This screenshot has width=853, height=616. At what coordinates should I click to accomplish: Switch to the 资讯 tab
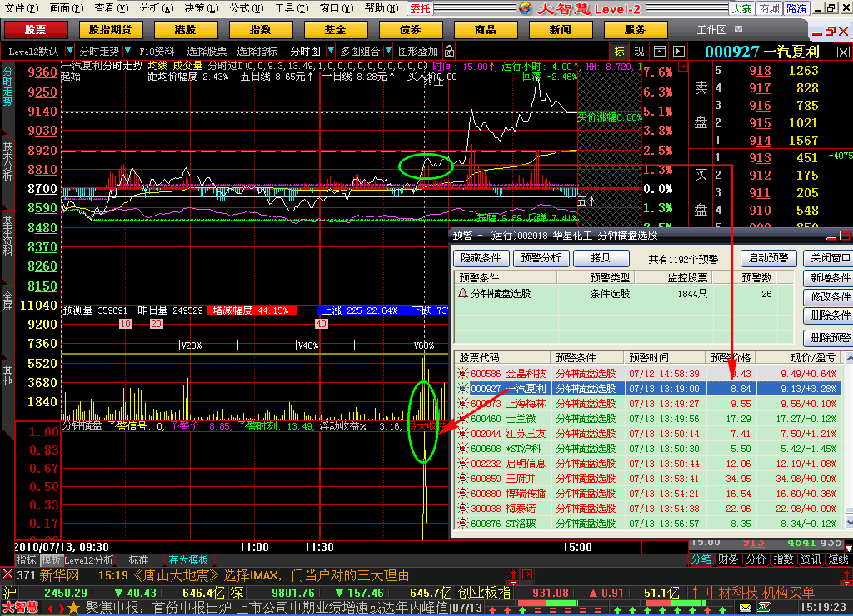coord(811,559)
